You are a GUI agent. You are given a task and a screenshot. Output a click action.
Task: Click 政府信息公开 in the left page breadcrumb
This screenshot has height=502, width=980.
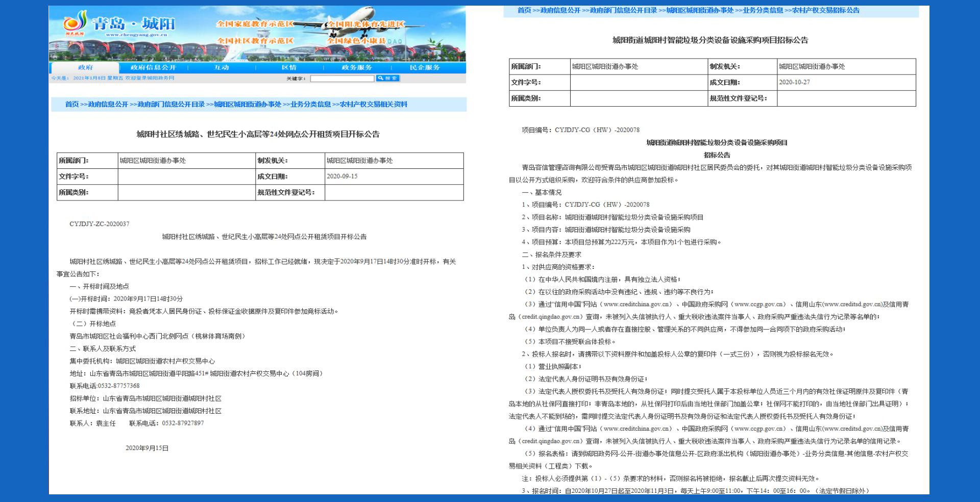point(108,104)
